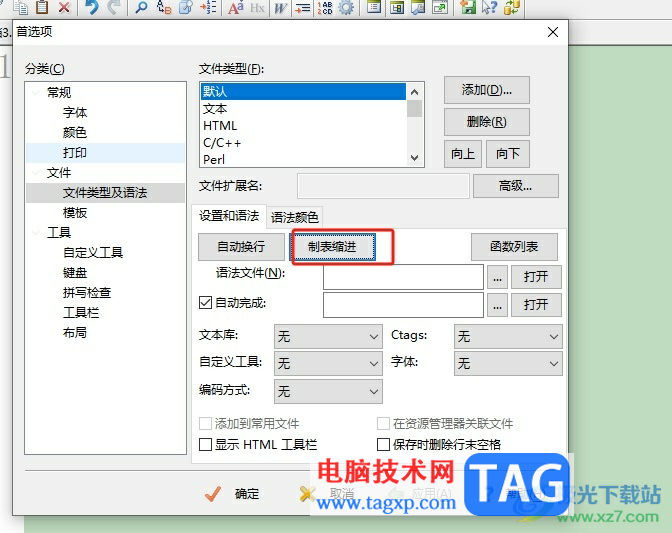Click the gear preferences icon
Image resolution: width=672 pixels, height=533 pixels.
tap(346, 7)
